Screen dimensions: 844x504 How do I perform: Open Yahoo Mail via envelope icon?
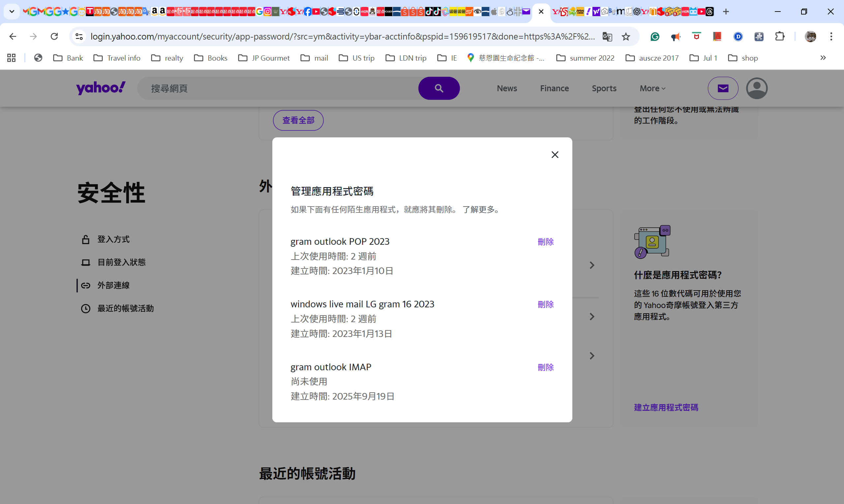click(x=722, y=88)
